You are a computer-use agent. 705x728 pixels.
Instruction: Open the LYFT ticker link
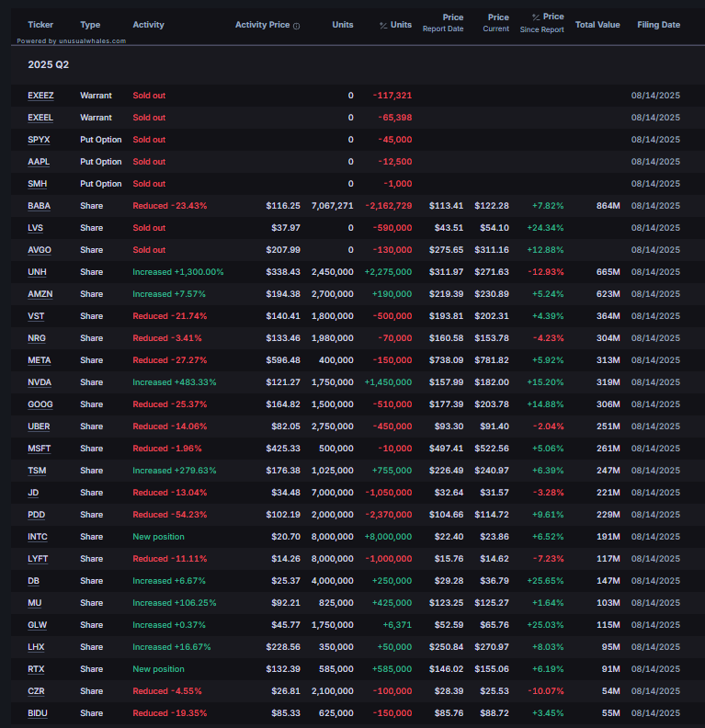[x=38, y=559]
